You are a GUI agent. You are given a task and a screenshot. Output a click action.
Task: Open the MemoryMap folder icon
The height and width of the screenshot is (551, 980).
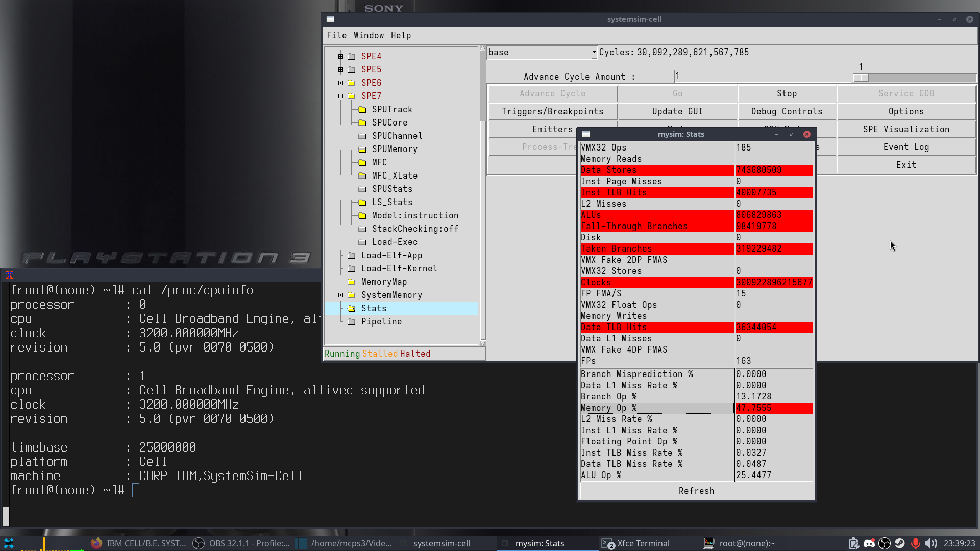[352, 282]
